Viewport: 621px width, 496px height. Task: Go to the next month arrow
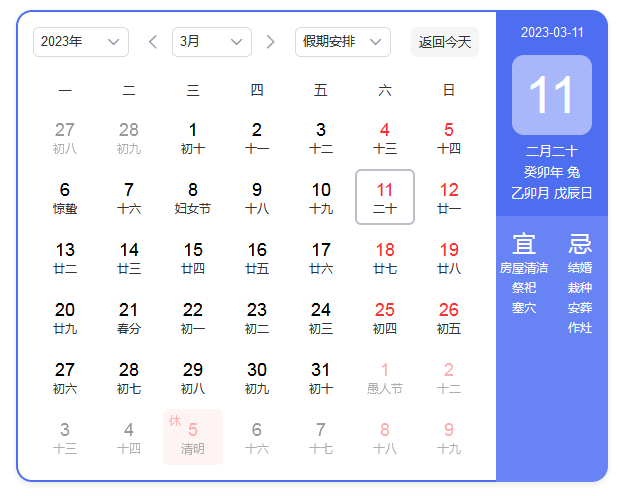point(270,42)
